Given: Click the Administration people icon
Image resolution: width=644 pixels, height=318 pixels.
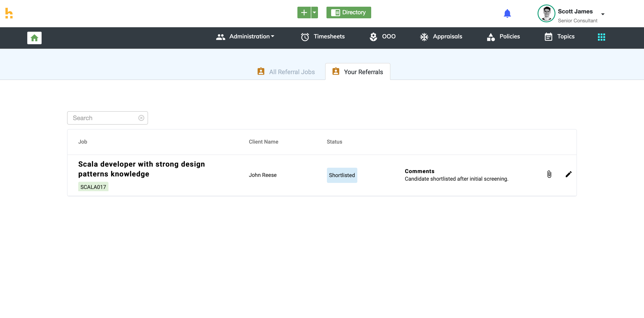Looking at the screenshot, I should click(x=220, y=37).
